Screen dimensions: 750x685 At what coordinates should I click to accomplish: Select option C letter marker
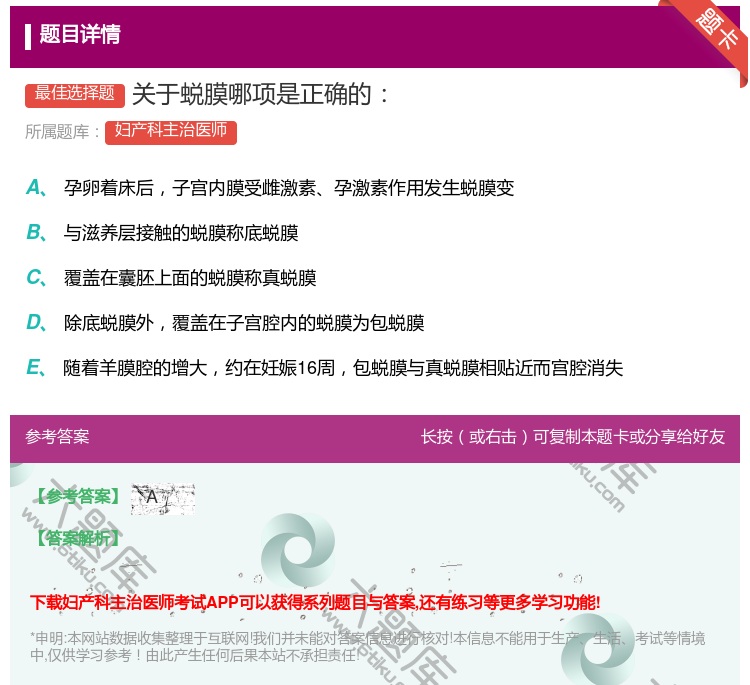pyautogui.click(x=36, y=277)
